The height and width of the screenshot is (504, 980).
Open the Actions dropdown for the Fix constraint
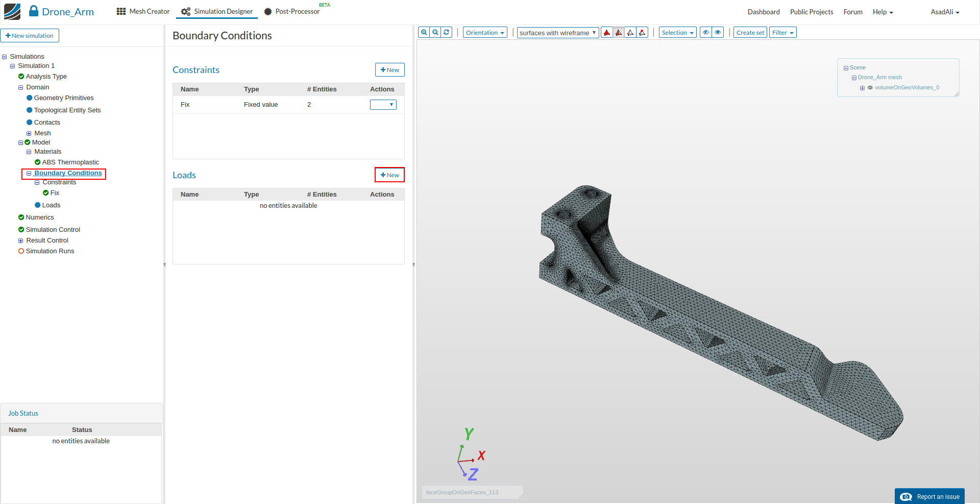(383, 105)
